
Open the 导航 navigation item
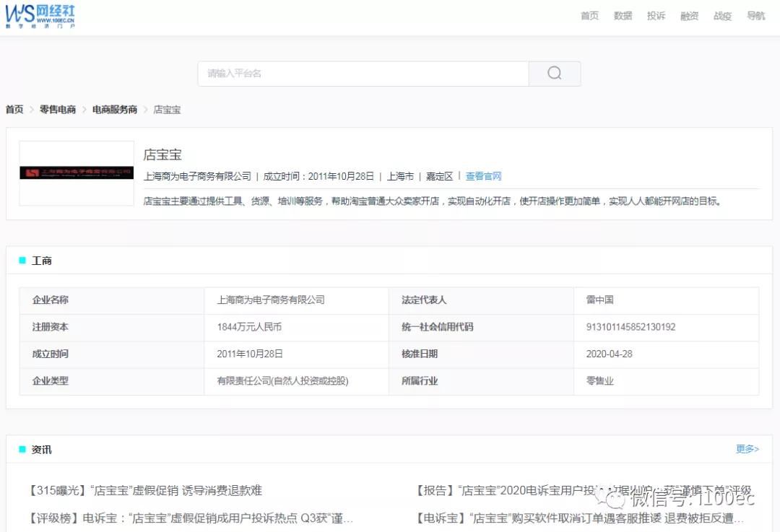pyautogui.click(x=755, y=16)
